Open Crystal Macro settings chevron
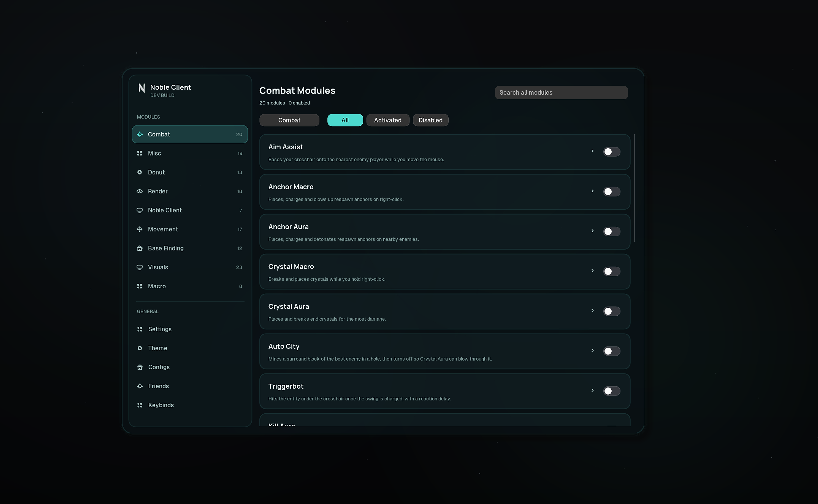Image resolution: width=818 pixels, height=504 pixels. [x=592, y=271]
